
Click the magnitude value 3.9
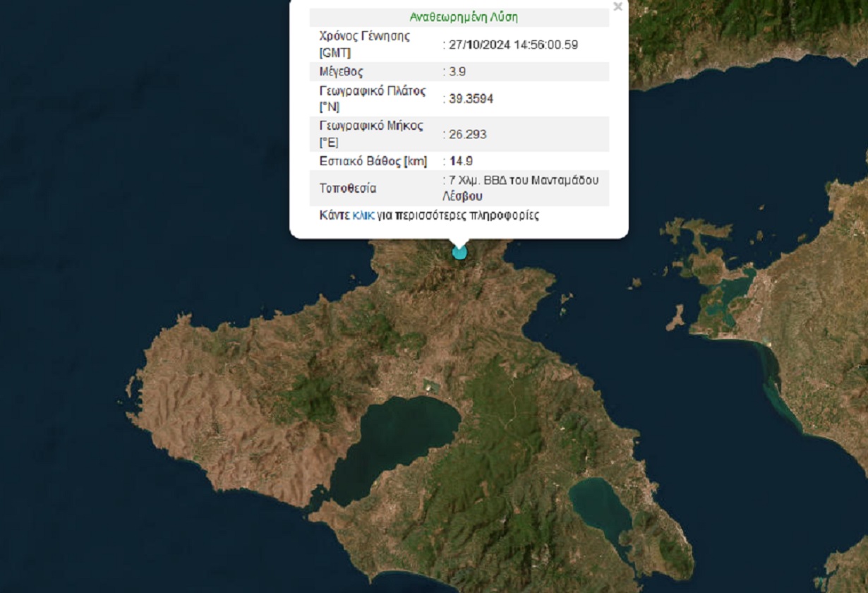(x=457, y=71)
